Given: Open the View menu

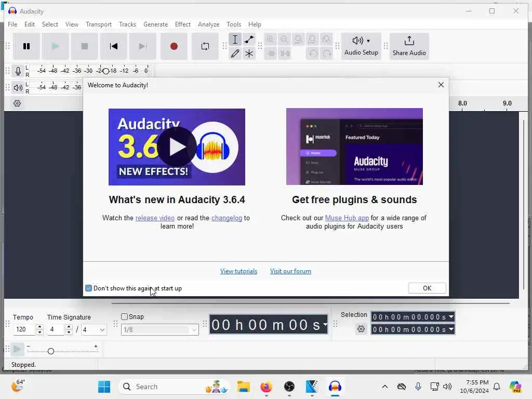Looking at the screenshot, I should click(72, 24).
